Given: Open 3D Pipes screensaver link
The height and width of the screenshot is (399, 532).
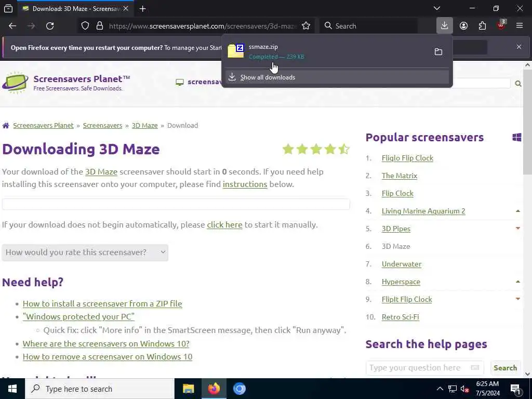Looking at the screenshot, I should pos(396,229).
